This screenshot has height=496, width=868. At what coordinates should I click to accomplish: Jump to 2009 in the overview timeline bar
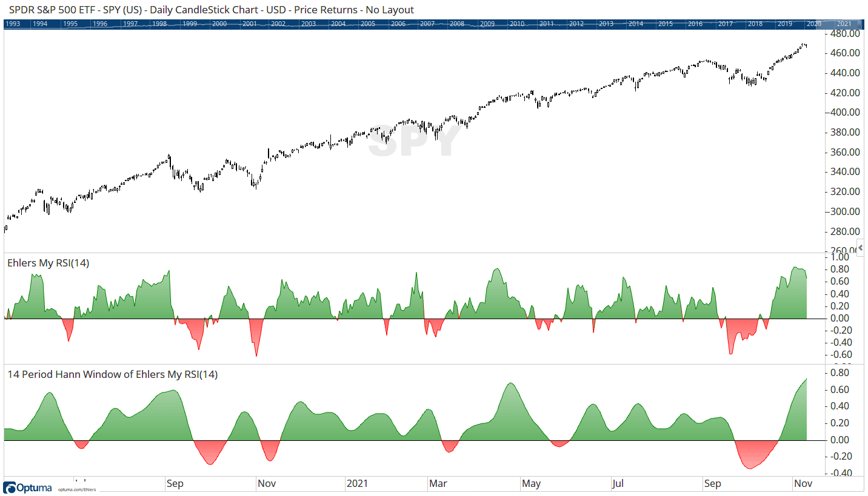point(487,24)
